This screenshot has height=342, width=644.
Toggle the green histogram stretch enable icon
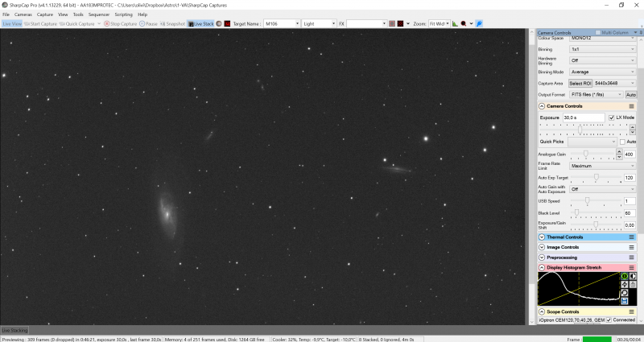click(x=625, y=276)
